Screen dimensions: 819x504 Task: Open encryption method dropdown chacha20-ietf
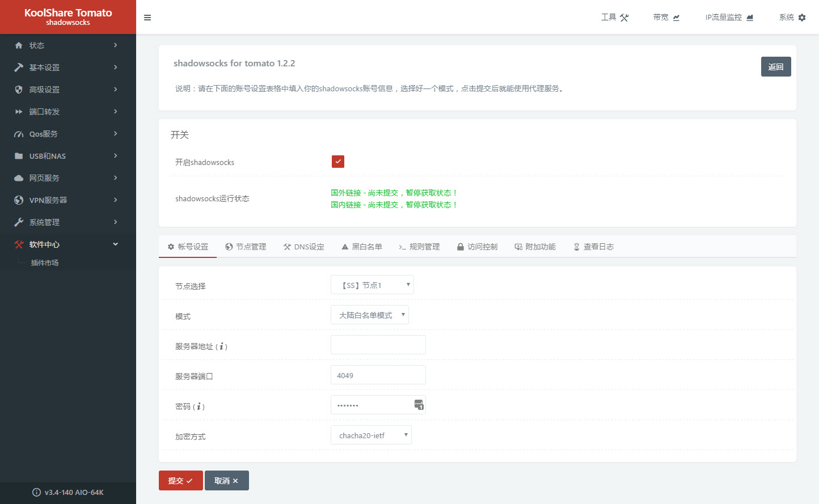point(371,435)
